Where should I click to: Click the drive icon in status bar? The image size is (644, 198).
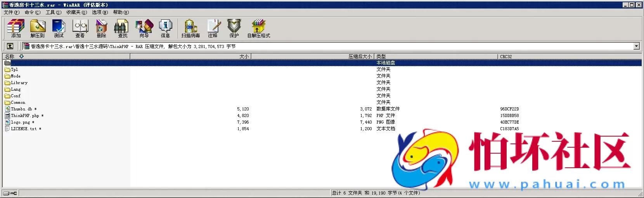(x=6, y=193)
